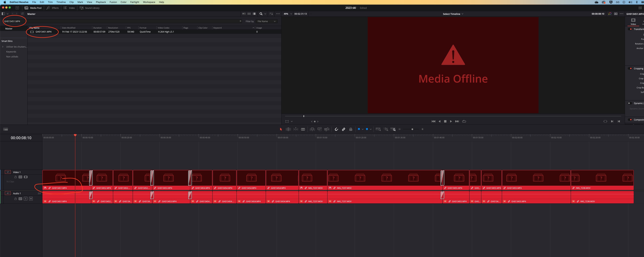Open the Index panel
The image size is (644, 257).
point(69,8)
